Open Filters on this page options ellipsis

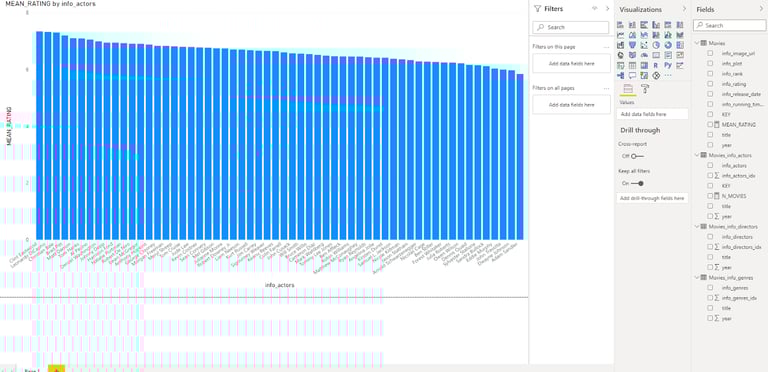pos(606,47)
